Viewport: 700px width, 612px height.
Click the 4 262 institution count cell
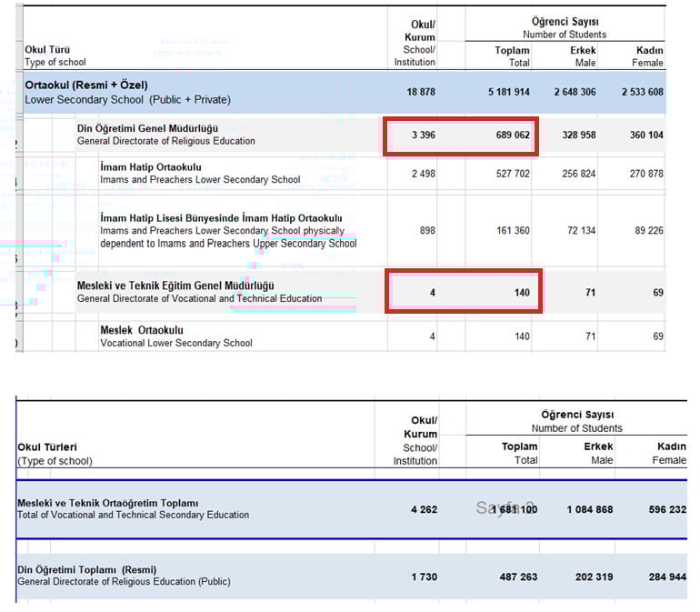pos(423,509)
